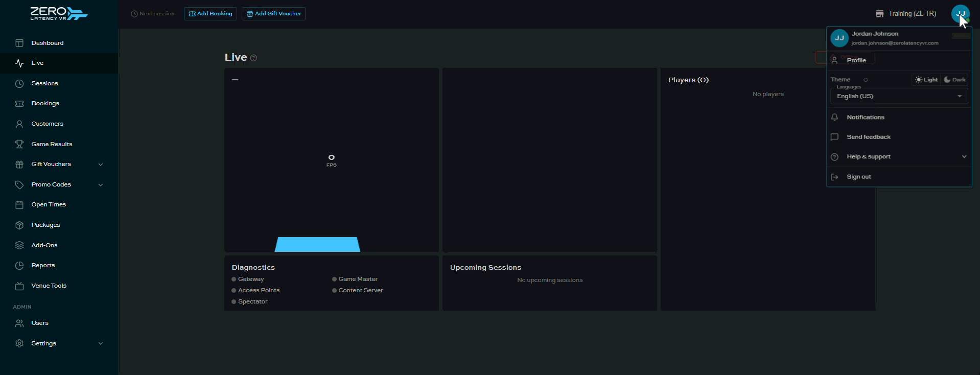Open the Languages English (US) dropdown

point(899,96)
